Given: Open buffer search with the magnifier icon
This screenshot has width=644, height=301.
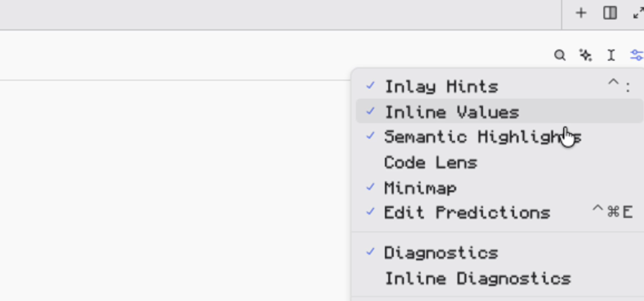Looking at the screenshot, I should pyautogui.click(x=560, y=55).
